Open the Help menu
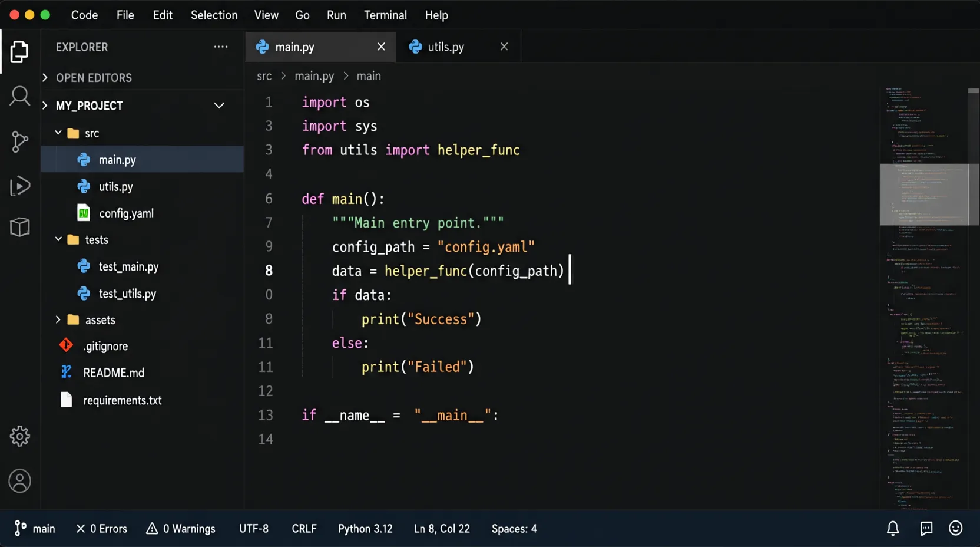This screenshot has width=980, height=547. coord(436,15)
